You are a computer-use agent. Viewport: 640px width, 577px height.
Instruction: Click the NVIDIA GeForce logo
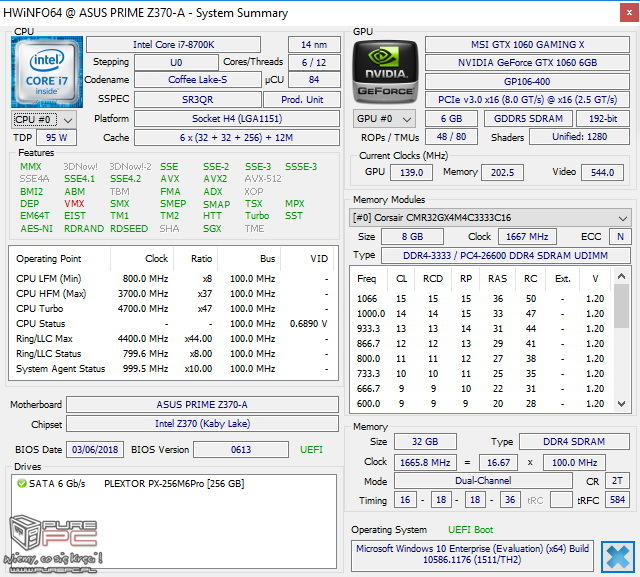click(385, 72)
